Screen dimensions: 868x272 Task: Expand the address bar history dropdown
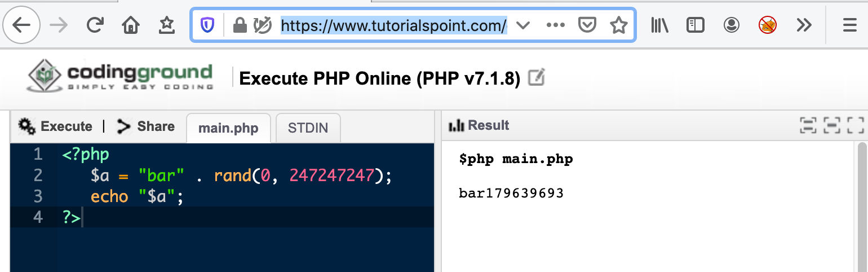[523, 25]
